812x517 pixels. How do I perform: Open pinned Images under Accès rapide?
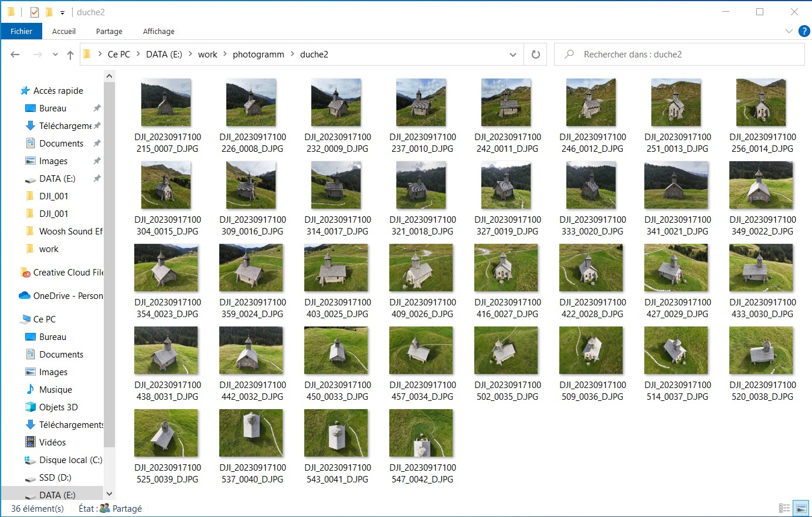53,161
